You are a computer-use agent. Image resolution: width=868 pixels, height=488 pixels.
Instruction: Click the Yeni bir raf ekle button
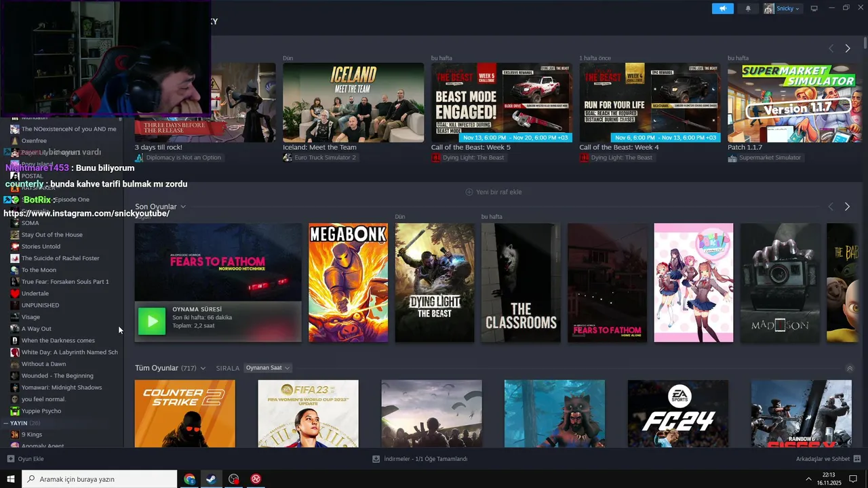pyautogui.click(x=493, y=192)
